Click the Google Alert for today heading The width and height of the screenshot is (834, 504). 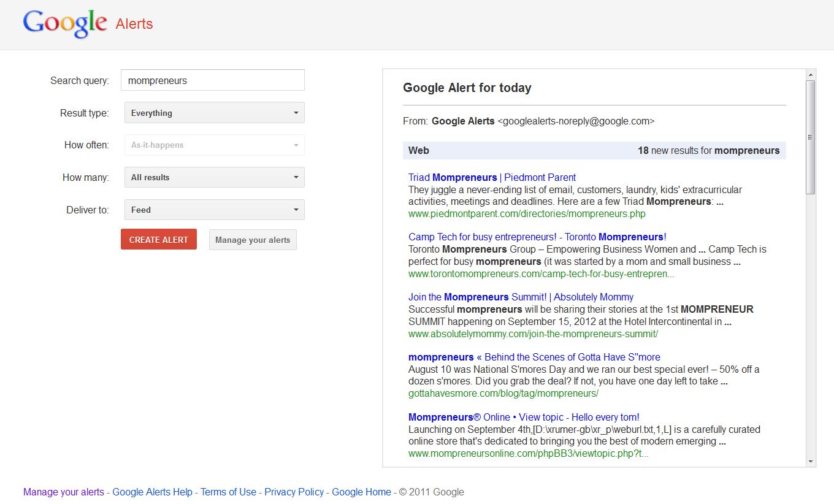tap(467, 88)
